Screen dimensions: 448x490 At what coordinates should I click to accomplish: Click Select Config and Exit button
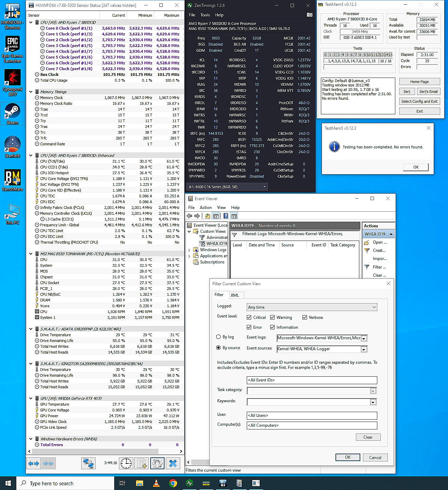(x=419, y=101)
